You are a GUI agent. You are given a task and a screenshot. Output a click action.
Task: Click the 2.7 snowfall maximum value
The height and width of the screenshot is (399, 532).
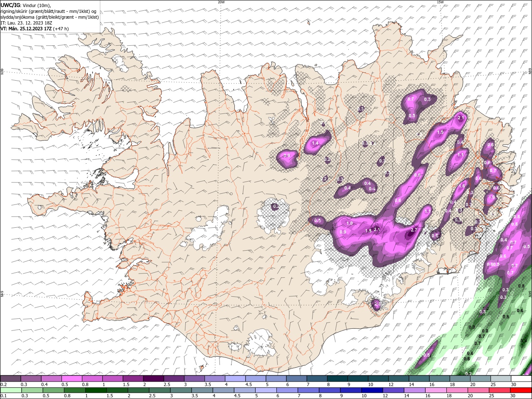[414, 230]
